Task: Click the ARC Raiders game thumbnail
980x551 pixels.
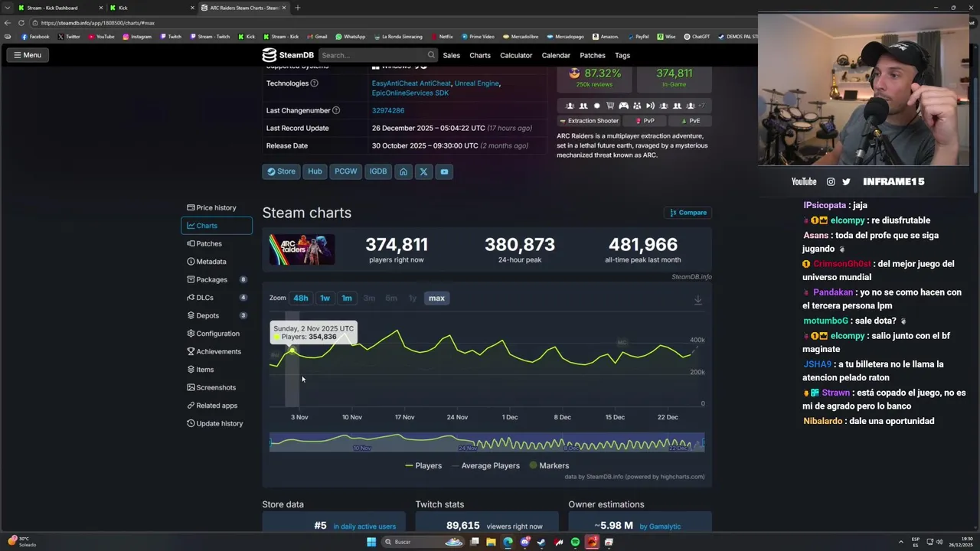Action: click(x=302, y=249)
